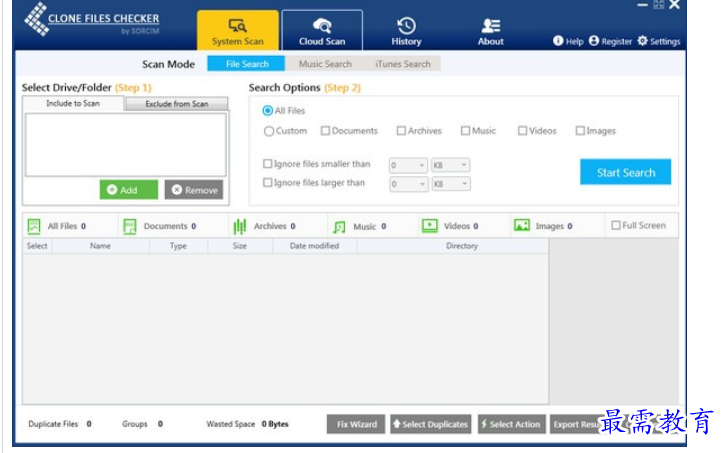Click the Music note results icon
The image size is (722, 453).
[x=339, y=226]
